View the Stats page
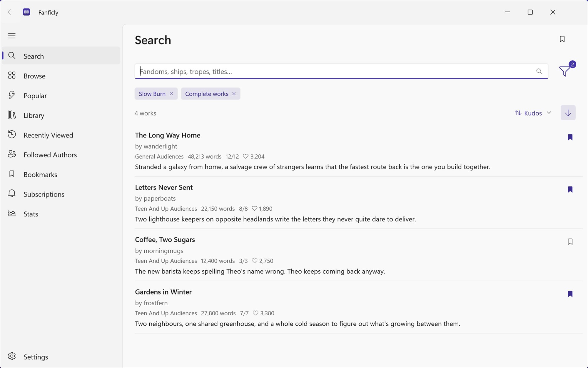Screen dimensions: 588x368 (x=61, y=214)
